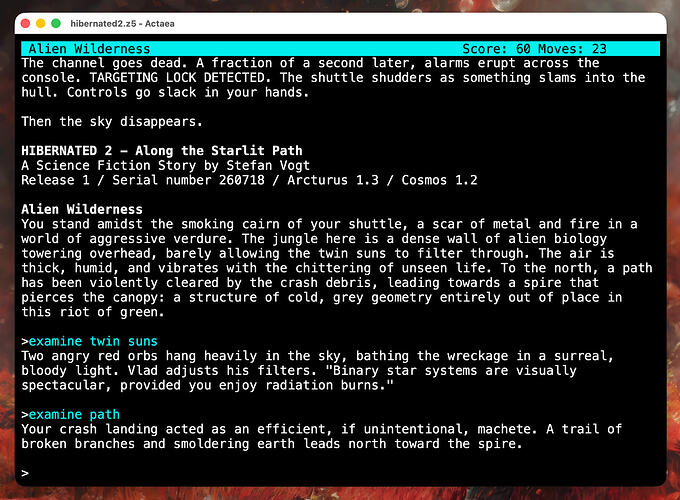Click the green full-screen window button
Image resolution: width=680 pixels, height=500 pixels.
(x=56, y=23)
